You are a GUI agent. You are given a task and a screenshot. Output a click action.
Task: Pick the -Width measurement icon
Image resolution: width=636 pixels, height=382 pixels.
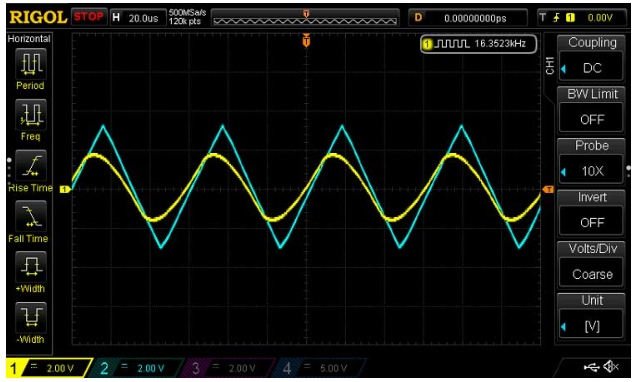31,318
